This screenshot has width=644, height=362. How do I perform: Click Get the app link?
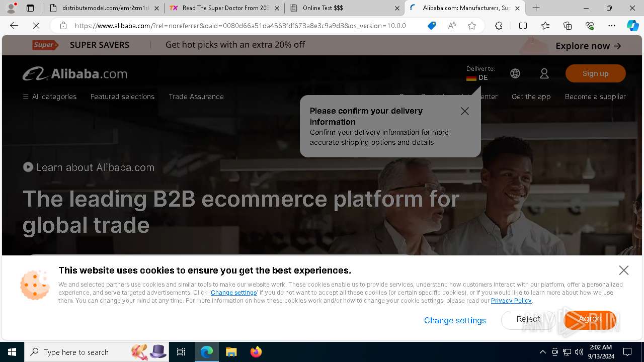(531, 97)
